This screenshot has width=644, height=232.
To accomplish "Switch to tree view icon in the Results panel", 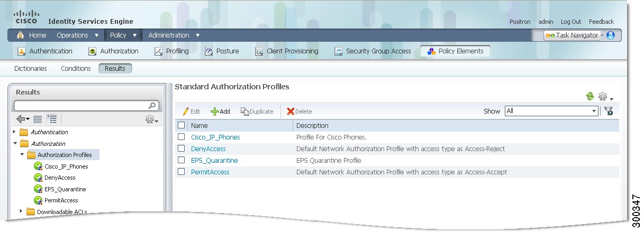I will pyautogui.click(x=52, y=119).
